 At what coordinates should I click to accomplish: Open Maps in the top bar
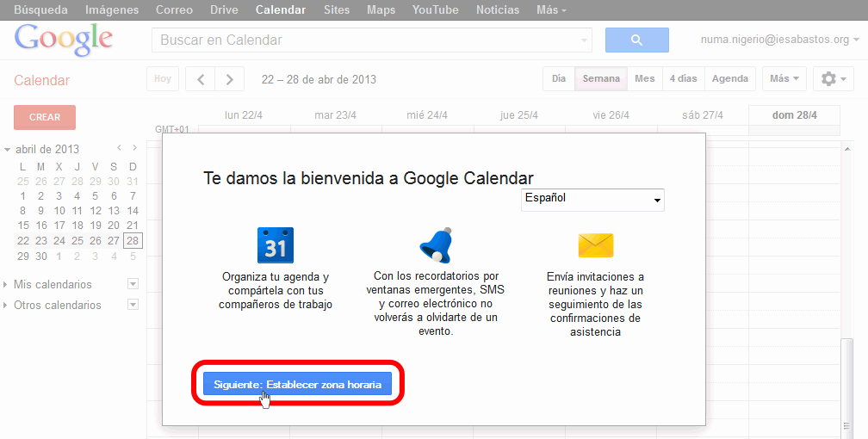tap(381, 10)
